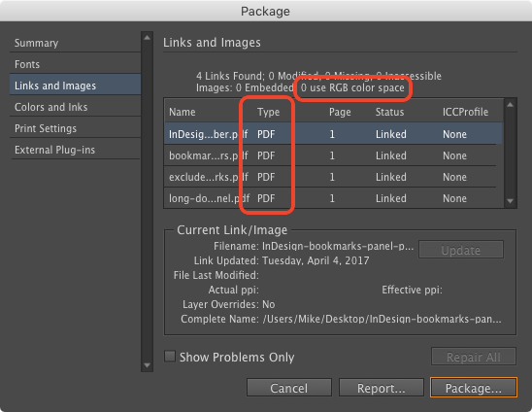This screenshot has height=412, width=532.
Task: Click the Status column header
Action: click(389, 112)
